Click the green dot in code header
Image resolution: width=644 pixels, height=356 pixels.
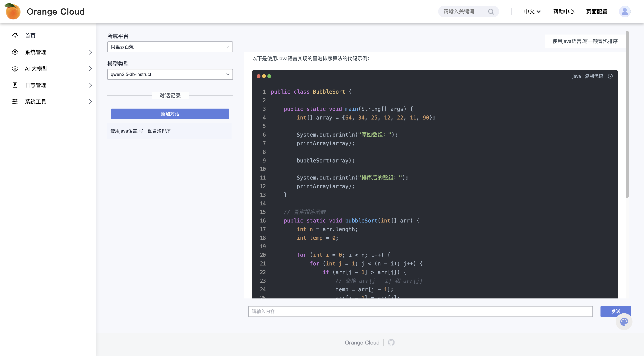[x=269, y=76]
